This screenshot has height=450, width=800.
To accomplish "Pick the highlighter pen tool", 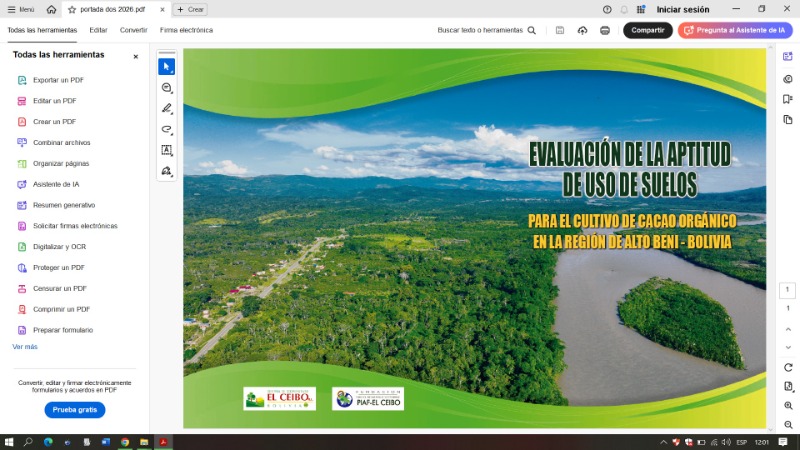I will pos(166,109).
